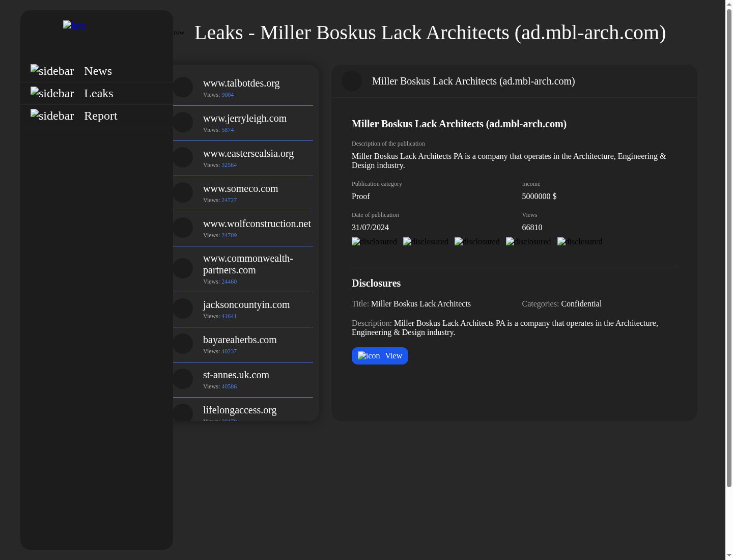733x560 pixels.
Task: Click the avatar circle for www.wolfconstruction.net
Action: coord(183,228)
